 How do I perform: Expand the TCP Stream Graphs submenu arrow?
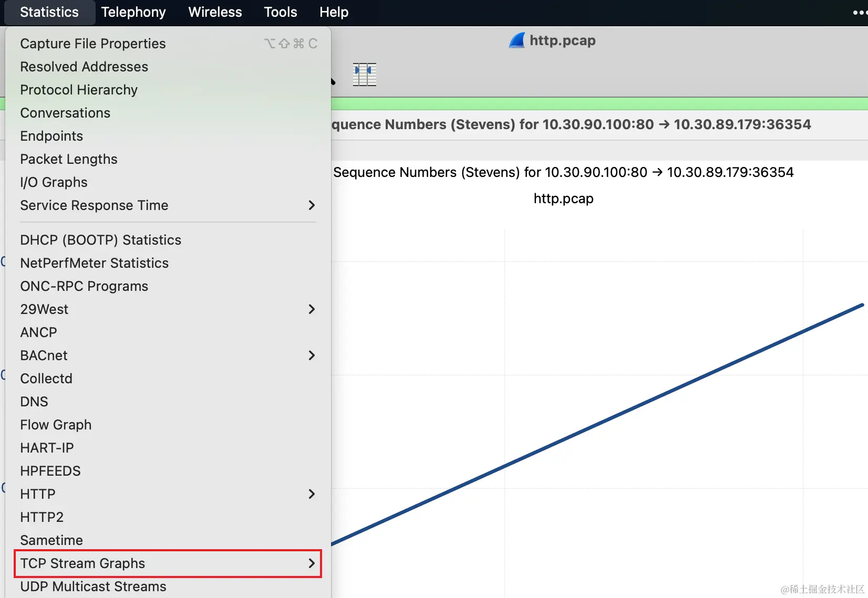point(312,563)
